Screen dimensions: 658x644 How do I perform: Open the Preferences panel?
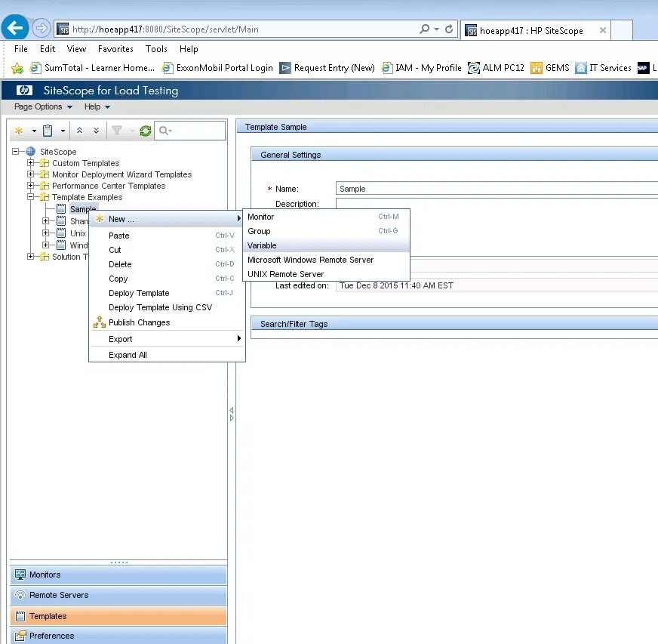point(118,636)
